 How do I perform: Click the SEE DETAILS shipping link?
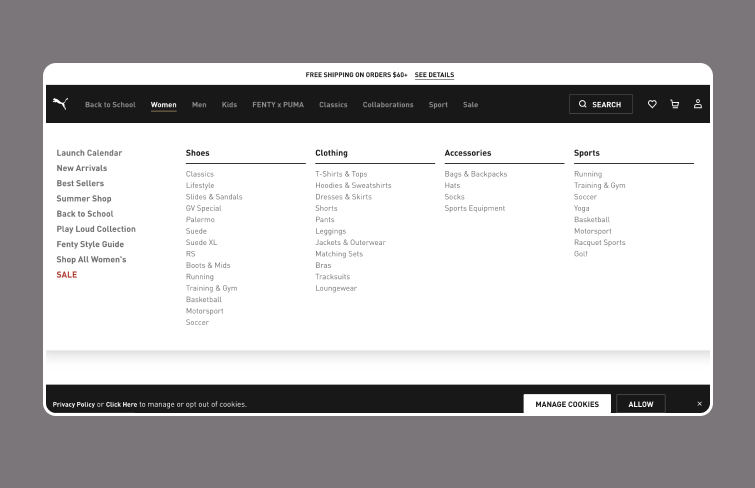click(434, 75)
